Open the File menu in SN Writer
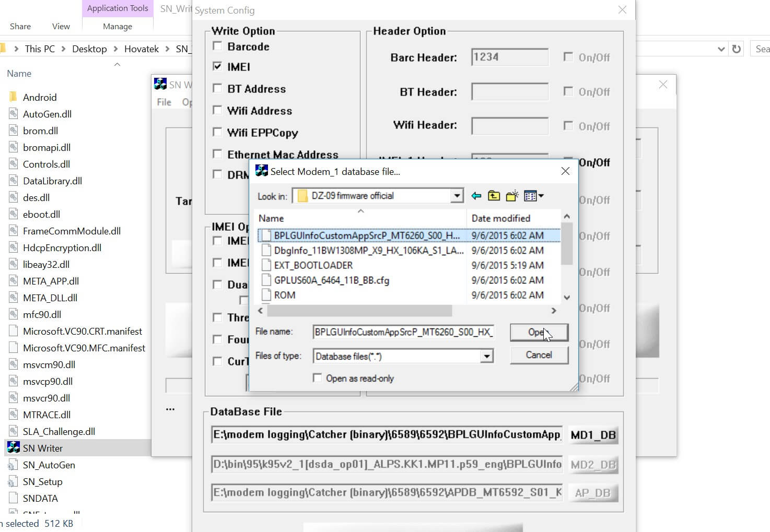The height and width of the screenshot is (532, 770). (163, 102)
